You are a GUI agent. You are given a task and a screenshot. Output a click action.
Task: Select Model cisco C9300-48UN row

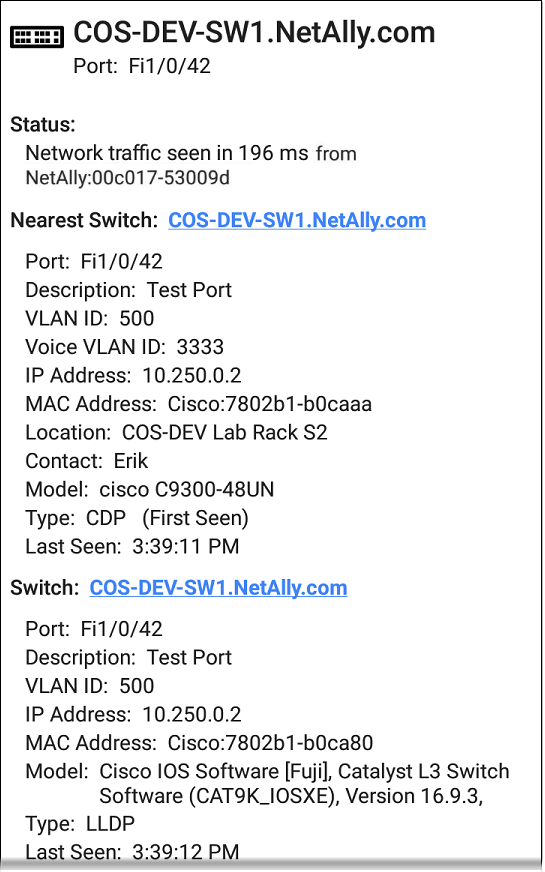point(150,489)
